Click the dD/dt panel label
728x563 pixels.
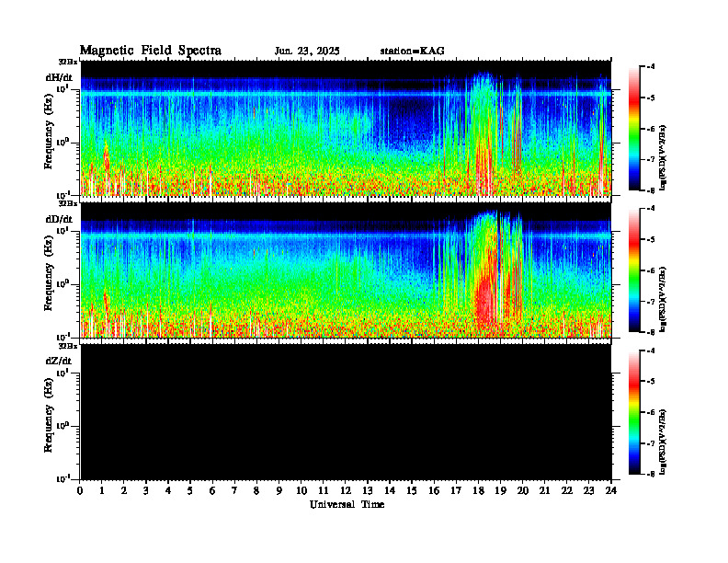[59, 219]
